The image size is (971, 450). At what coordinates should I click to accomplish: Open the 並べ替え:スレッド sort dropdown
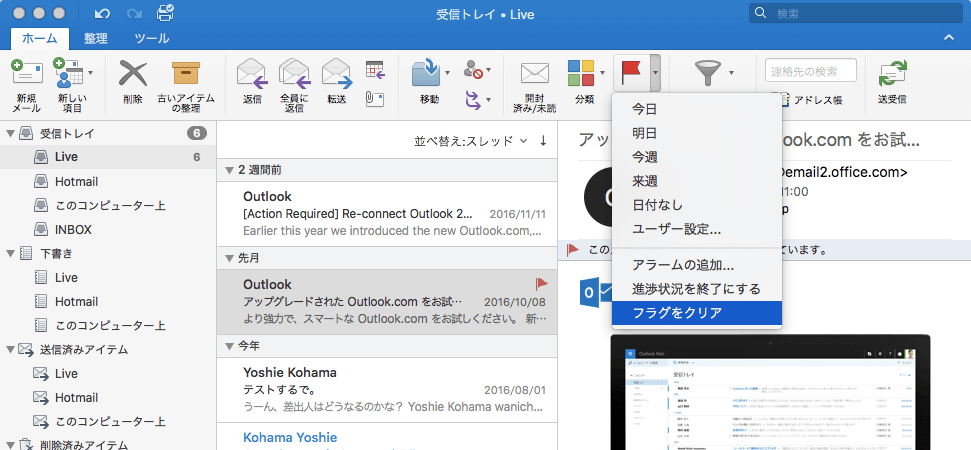click(x=471, y=141)
